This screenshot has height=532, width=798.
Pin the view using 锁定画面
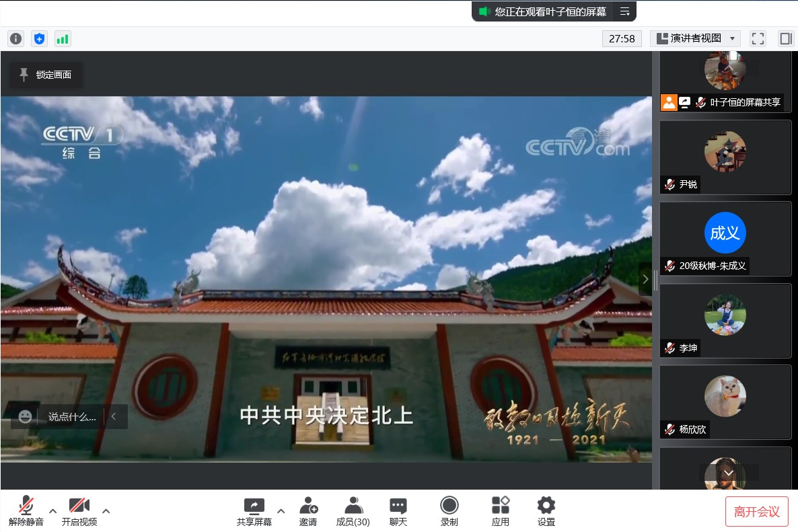tap(46, 75)
